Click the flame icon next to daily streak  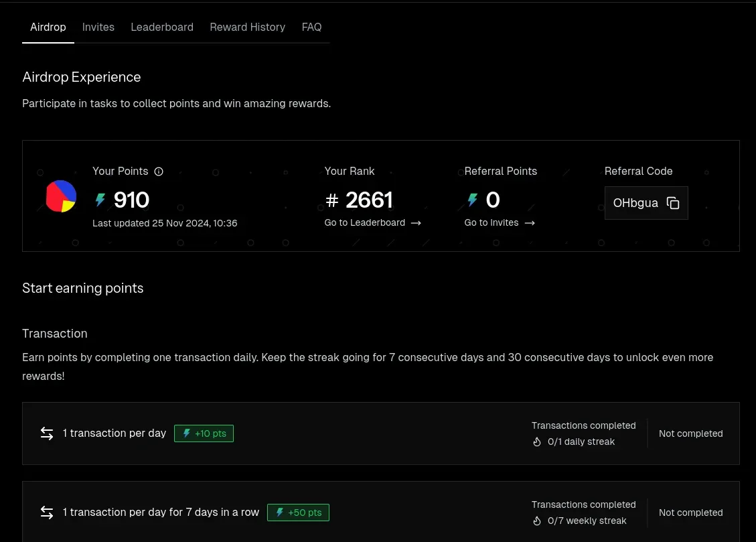tap(537, 442)
